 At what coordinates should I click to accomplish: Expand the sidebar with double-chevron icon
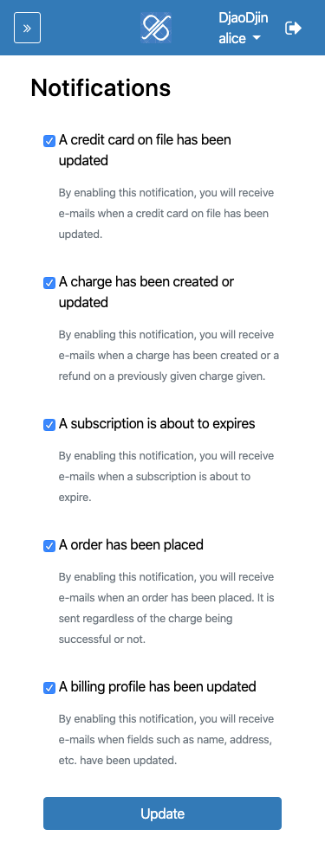[27, 28]
